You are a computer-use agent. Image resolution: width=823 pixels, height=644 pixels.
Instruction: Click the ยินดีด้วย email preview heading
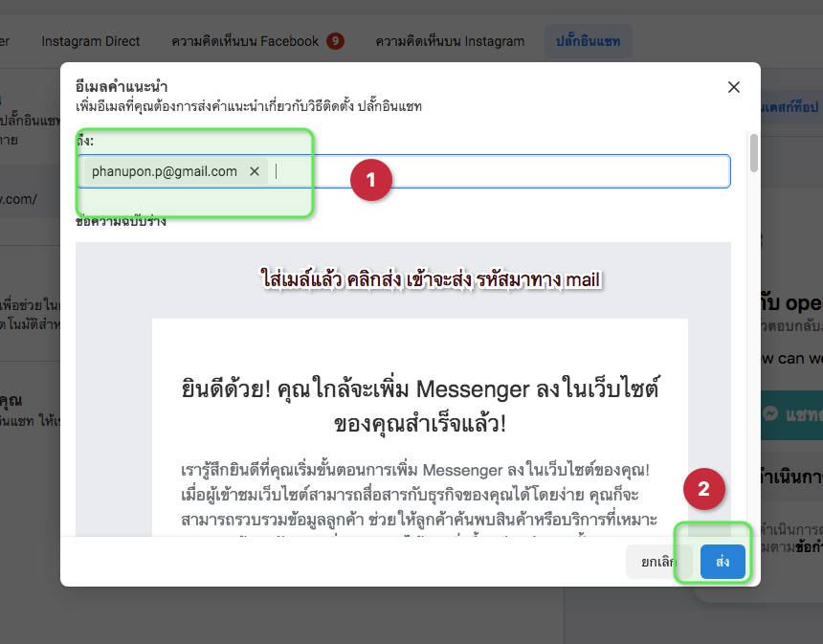point(419,406)
